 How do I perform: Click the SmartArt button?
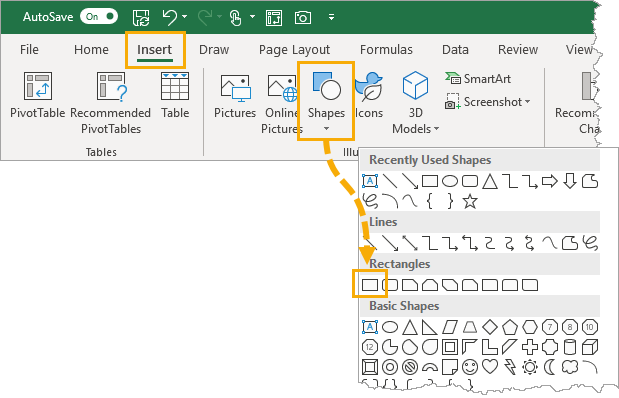tap(478, 79)
